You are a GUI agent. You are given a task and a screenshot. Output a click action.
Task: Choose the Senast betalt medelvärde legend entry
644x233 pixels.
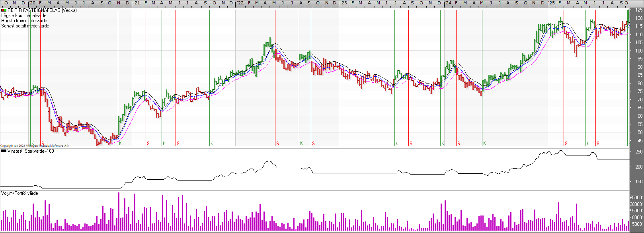pyautogui.click(x=25, y=26)
